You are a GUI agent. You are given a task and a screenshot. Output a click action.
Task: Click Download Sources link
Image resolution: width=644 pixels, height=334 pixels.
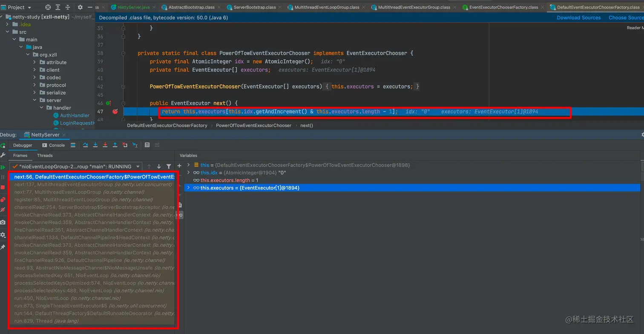(579, 17)
